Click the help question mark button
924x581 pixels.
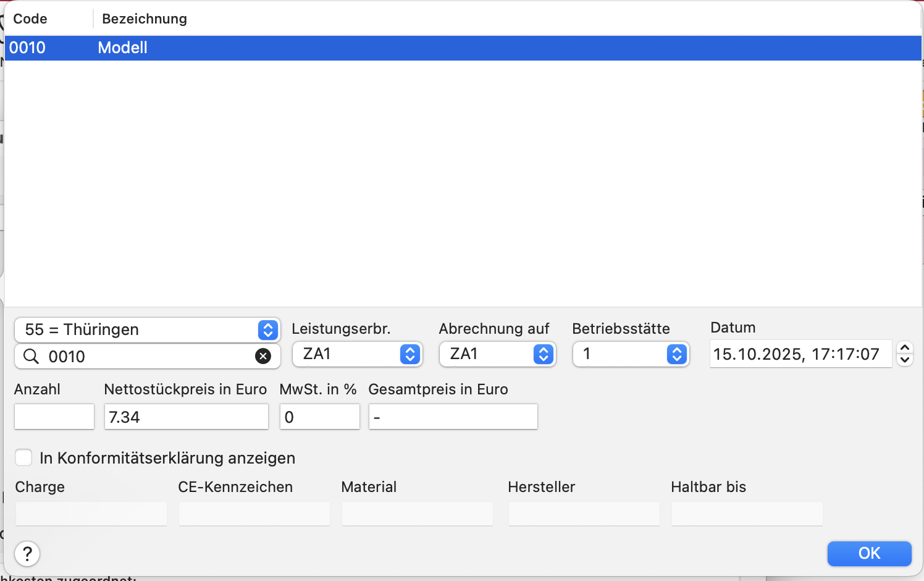(x=27, y=554)
